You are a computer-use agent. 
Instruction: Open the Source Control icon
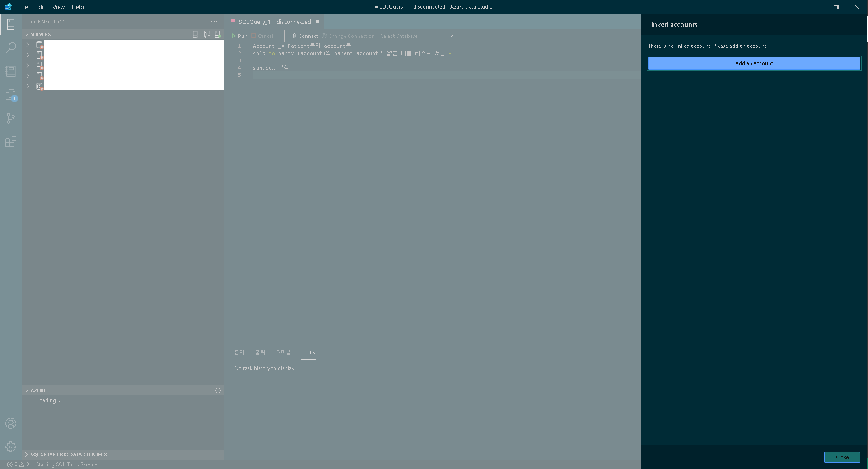11,118
